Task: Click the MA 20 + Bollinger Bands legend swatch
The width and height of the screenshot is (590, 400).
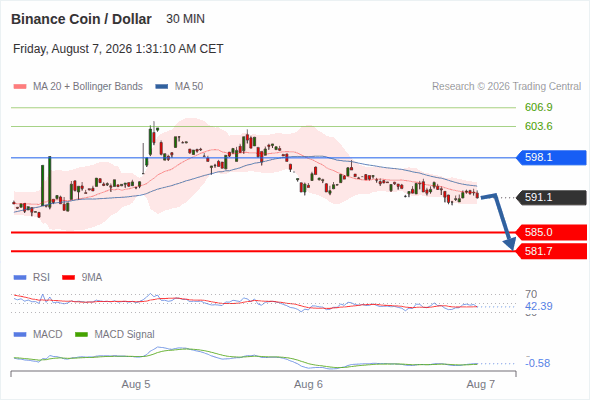Action: pos(20,87)
